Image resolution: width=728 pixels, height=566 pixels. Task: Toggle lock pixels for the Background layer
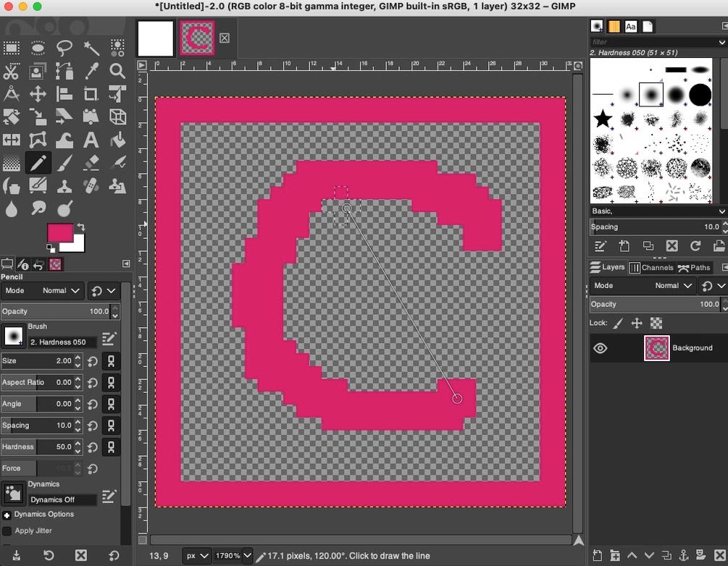click(618, 324)
